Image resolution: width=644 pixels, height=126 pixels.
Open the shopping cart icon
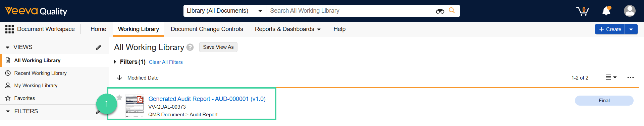(583, 11)
